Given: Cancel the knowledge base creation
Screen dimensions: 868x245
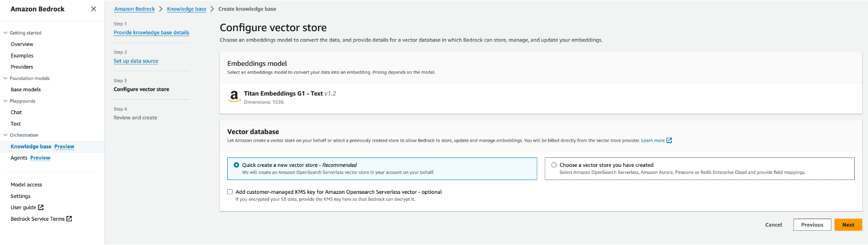Looking at the screenshot, I should coord(773,225).
